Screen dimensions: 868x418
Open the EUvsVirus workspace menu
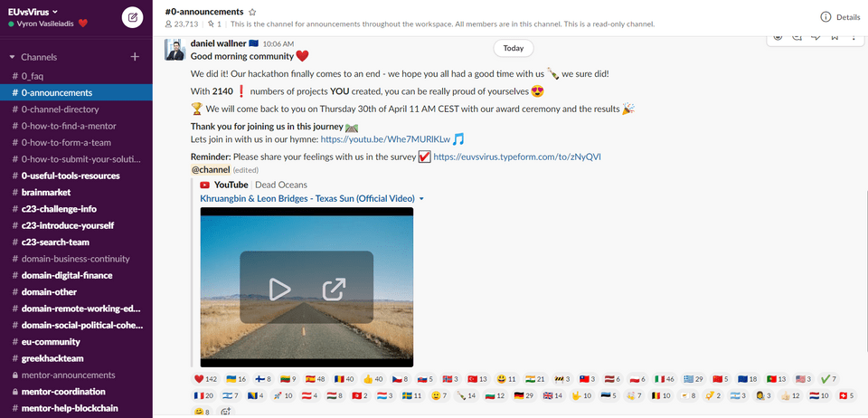coord(33,12)
